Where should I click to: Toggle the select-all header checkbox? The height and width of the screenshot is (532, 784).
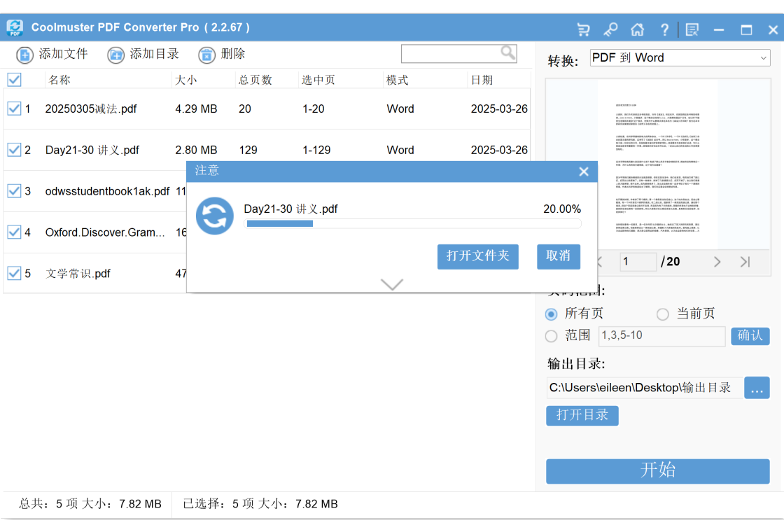[14, 80]
